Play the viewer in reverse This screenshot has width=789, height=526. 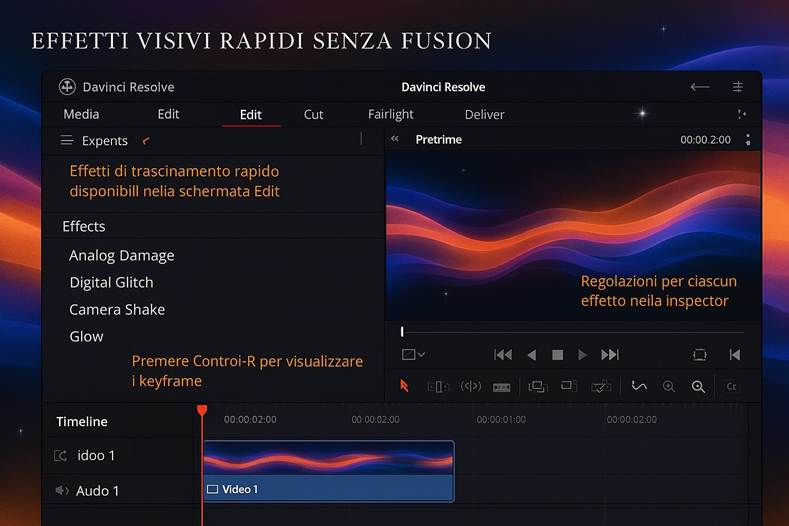(531, 355)
